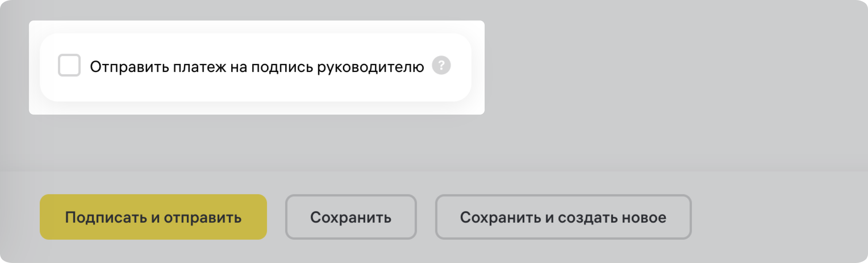Viewport: 868px width, 263px height.
Task: Select the primary yellow action button
Action: tap(153, 217)
